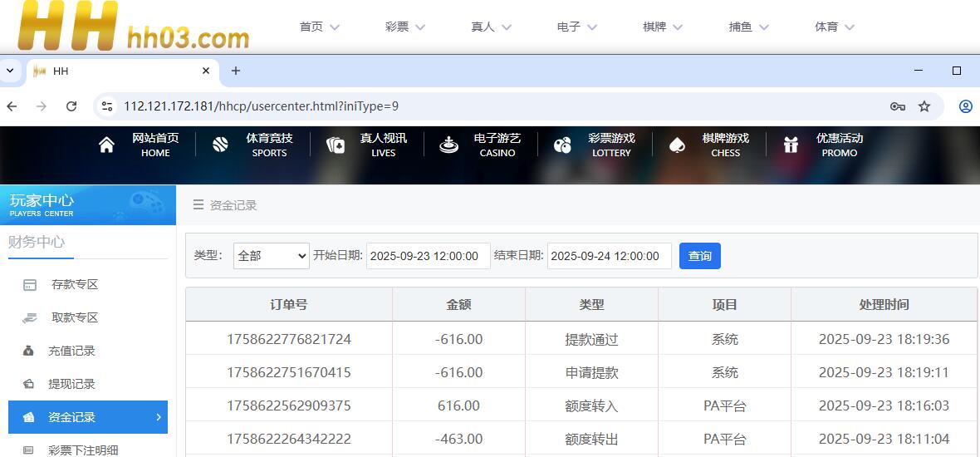This screenshot has height=457, width=980.
Task: Click the basketball icon for 体育竞技
Action: coord(220,145)
